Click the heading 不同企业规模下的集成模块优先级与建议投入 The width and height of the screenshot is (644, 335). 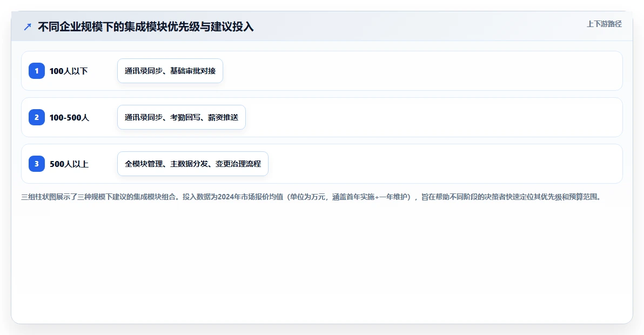point(146,26)
